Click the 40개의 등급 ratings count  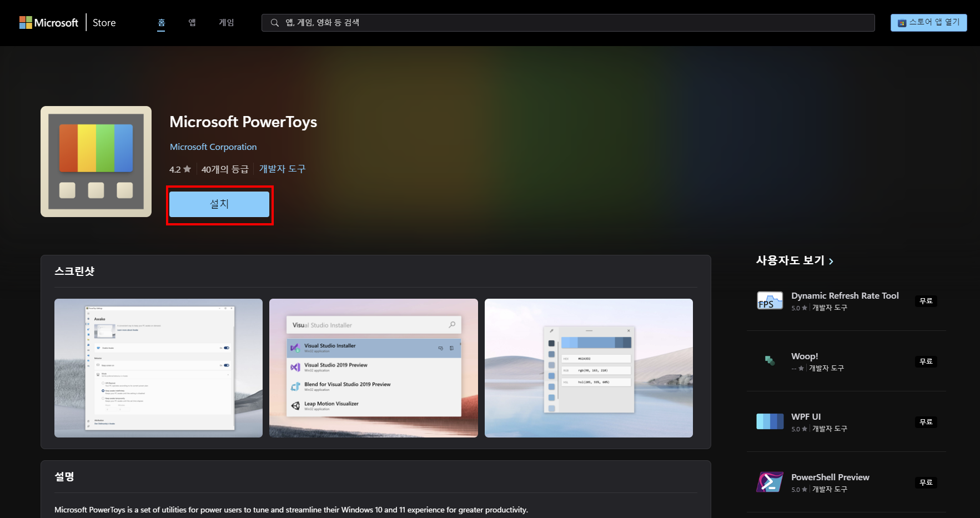[x=225, y=169]
